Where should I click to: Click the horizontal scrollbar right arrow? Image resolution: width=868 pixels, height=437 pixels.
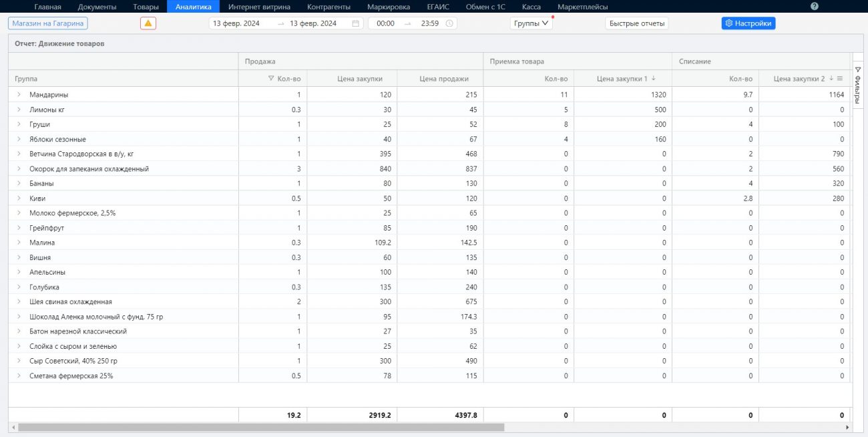[x=847, y=427]
